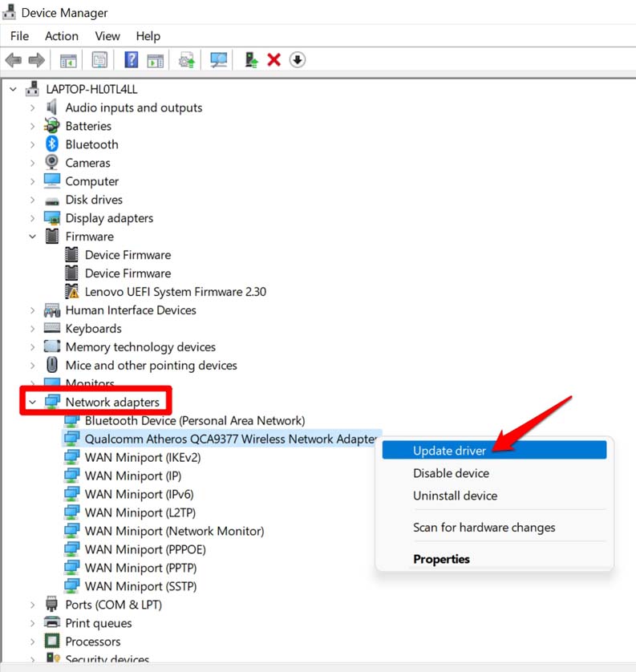Screen dimensions: 636x672
Task: Click the Human Interface Devices icon
Action: pyautogui.click(x=52, y=310)
